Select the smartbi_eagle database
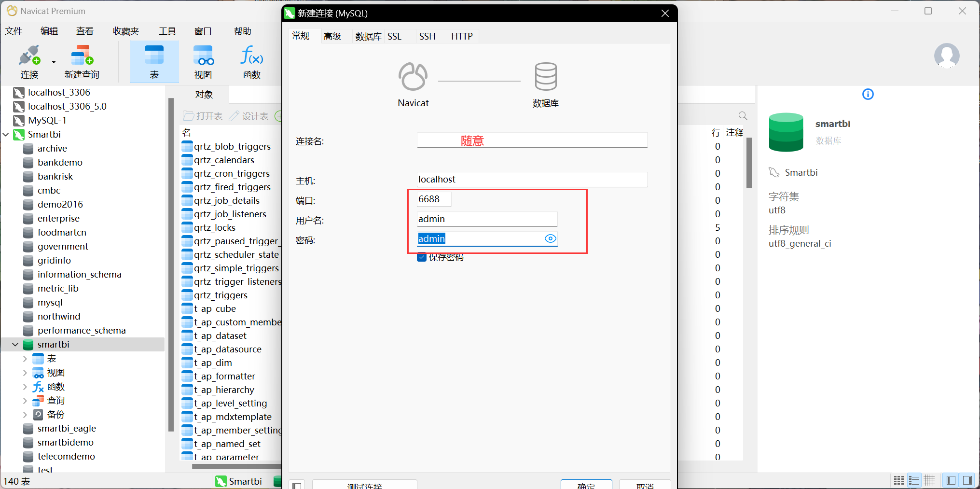This screenshot has width=980, height=489. click(x=67, y=428)
